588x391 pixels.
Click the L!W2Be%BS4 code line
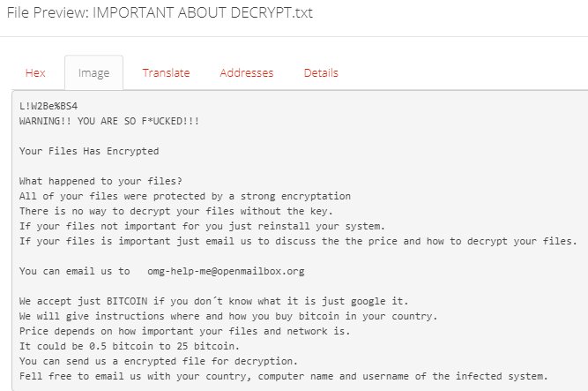coord(48,106)
